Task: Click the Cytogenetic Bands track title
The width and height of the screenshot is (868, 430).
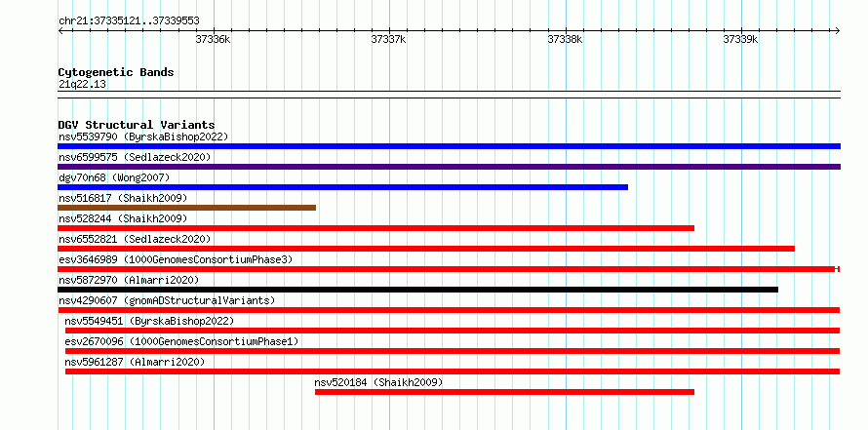Action: tap(116, 72)
